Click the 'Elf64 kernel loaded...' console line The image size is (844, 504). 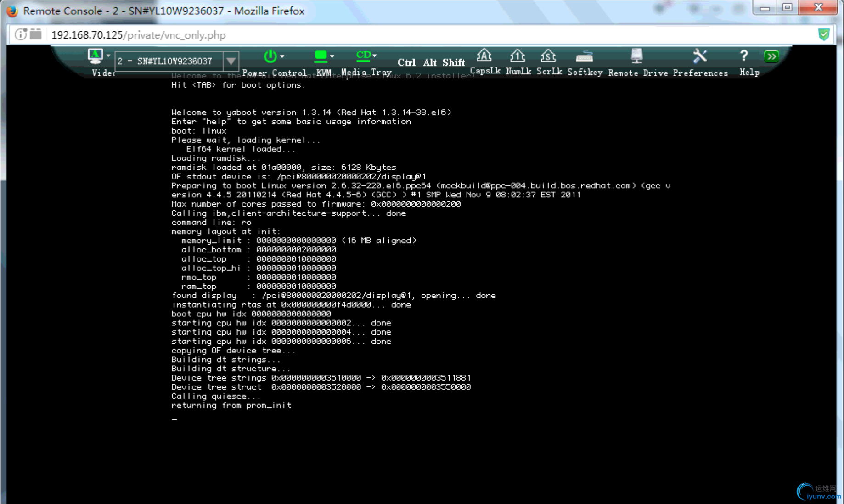(x=241, y=149)
